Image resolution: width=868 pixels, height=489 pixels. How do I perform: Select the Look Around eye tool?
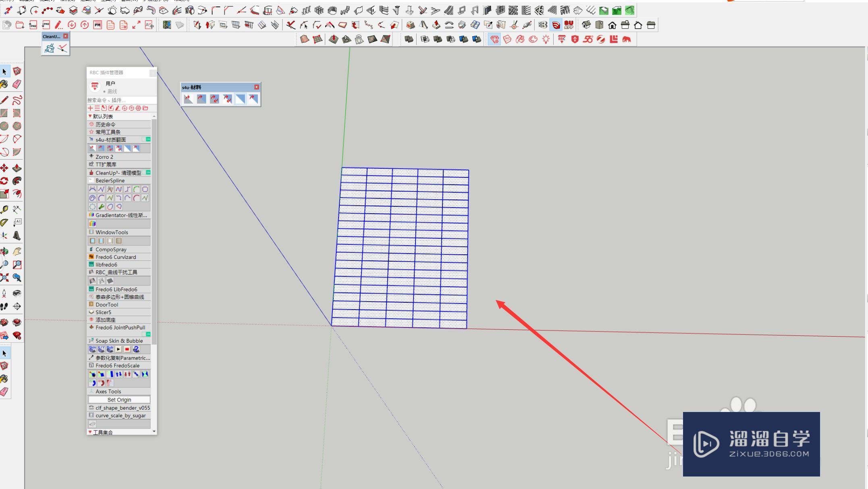(x=17, y=293)
